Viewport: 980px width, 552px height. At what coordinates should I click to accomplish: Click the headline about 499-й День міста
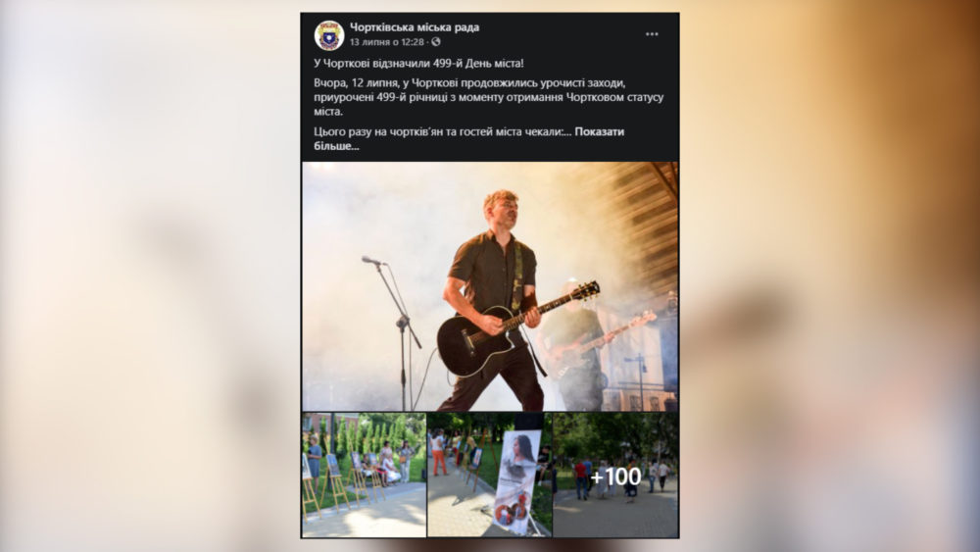(x=418, y=63)
